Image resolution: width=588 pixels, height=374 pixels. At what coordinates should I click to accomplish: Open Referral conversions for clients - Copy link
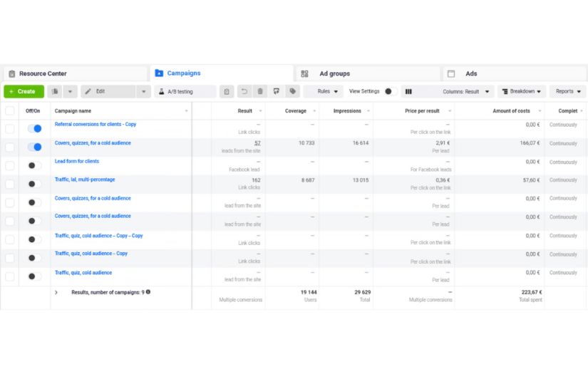click(x=96, y=124)
